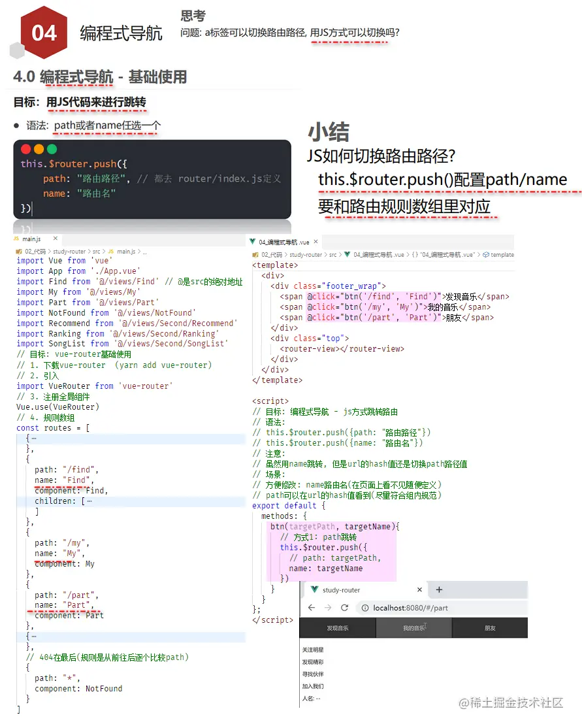Close the main.js editor tab
582x728 pixels.
pos(56,238)
